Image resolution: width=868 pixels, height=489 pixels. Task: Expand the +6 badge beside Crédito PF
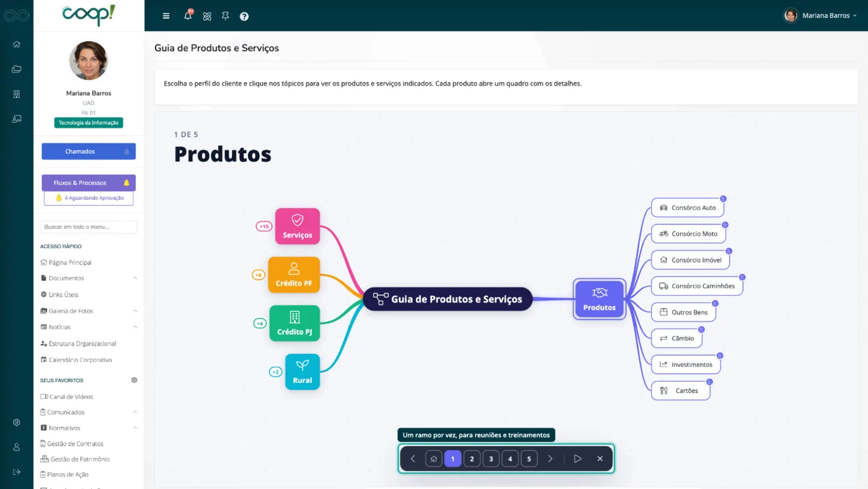[x=259, y=275]
